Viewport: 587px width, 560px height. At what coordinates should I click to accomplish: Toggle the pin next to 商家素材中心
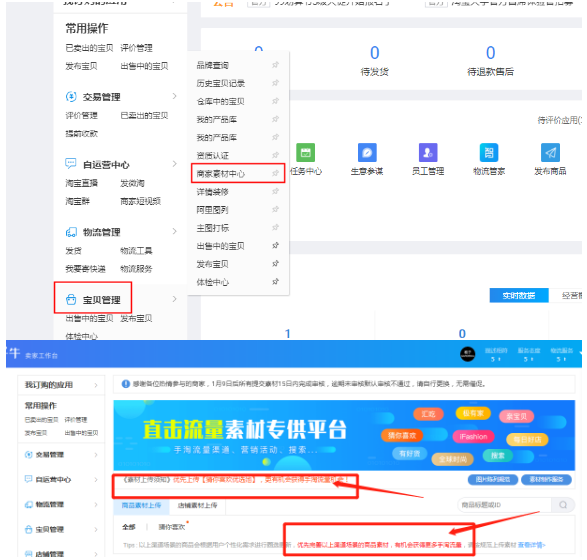click(x=275, y=173)
